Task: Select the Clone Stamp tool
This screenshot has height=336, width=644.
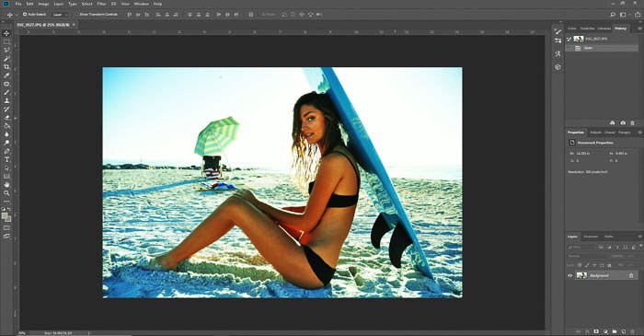Action: point(6,100)
